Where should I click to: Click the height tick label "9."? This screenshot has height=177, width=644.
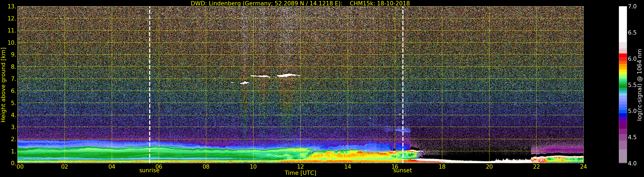click(13, 55)
